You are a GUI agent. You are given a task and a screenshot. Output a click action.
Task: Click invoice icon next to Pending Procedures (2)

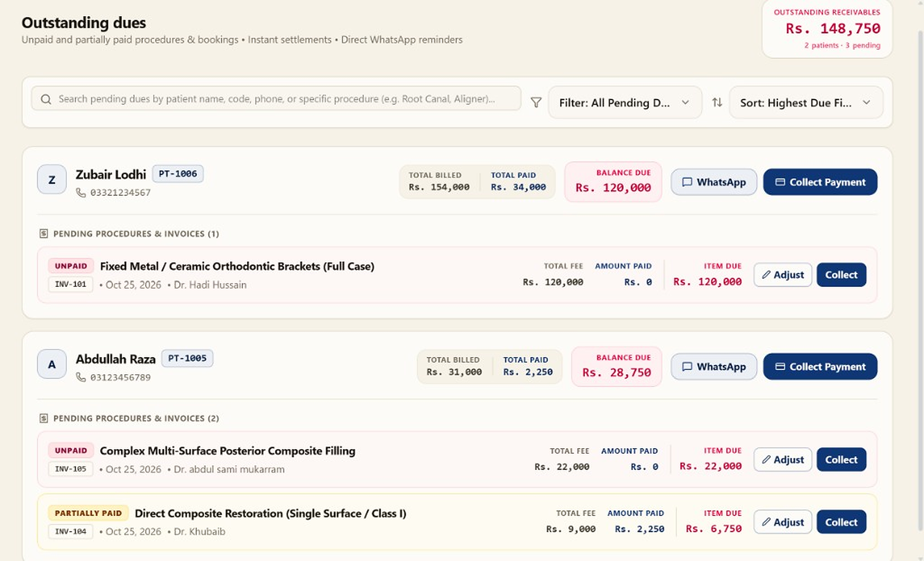point(43,418)
